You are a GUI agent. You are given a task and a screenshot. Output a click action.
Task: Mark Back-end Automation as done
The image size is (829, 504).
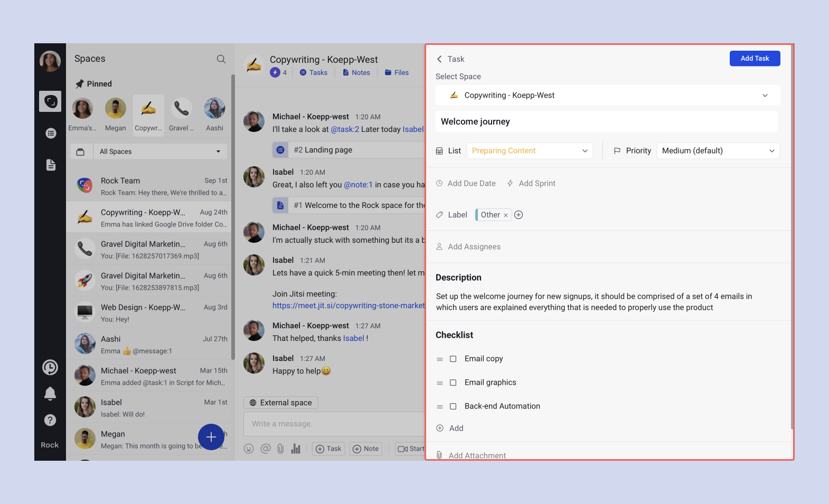click(x=453, y=406)
